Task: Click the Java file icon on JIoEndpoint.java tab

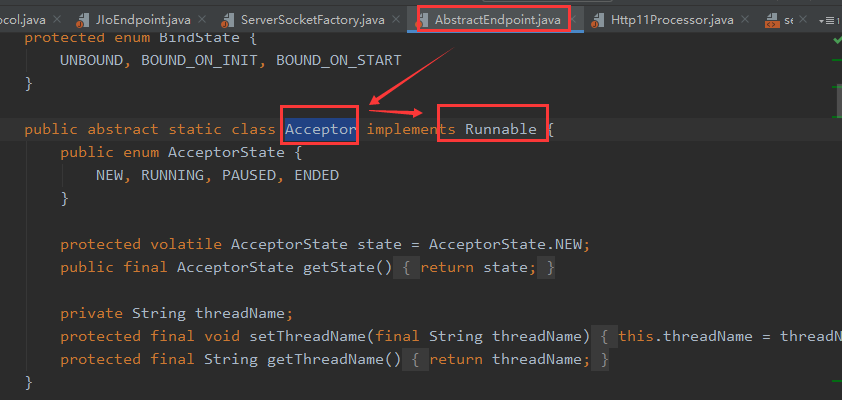Action: (x=83, y=20)
